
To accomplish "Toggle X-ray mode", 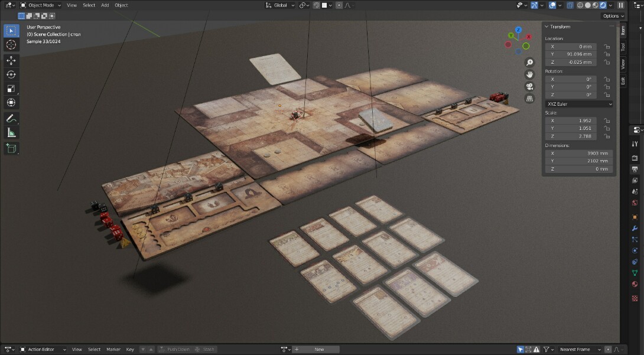I will tap(570, 5).
